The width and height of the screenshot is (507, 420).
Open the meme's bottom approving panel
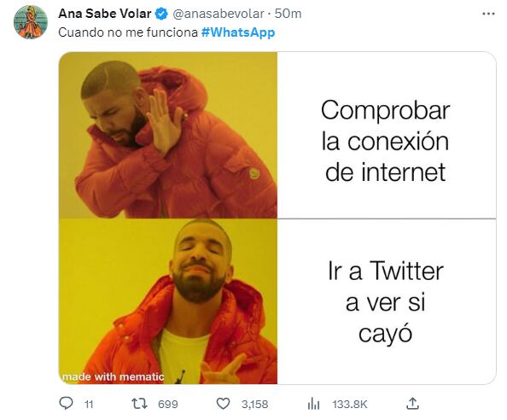pos(168,301)
